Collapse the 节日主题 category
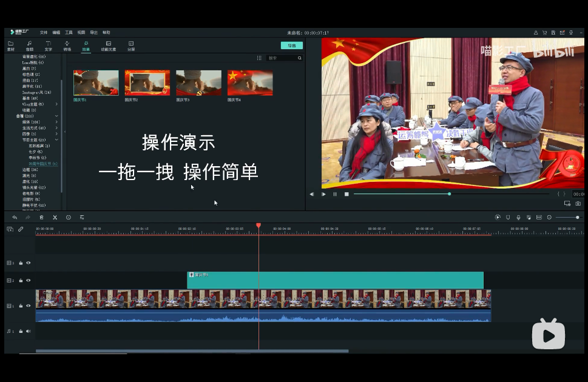This screenshot has height=382, width=588. [x=56, y=140]
